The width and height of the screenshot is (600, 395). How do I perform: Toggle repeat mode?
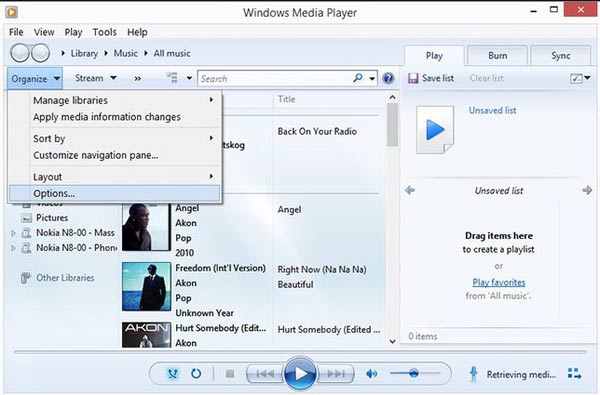[x=196, y=373]
